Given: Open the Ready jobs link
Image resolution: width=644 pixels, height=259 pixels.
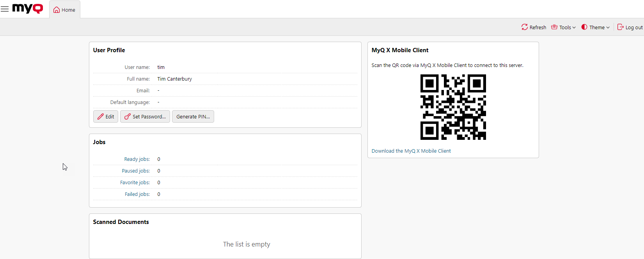Looking at the screenshot, I should 137,159.
